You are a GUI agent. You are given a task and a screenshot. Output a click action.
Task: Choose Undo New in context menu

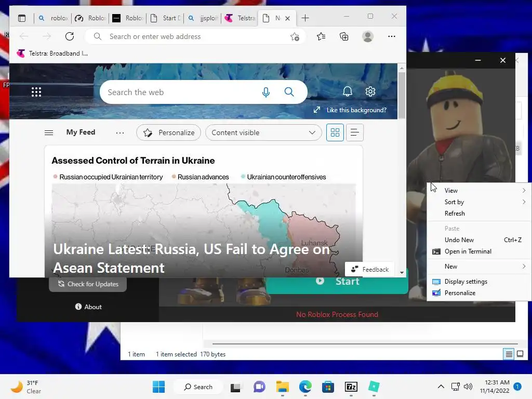click(478, 240)
